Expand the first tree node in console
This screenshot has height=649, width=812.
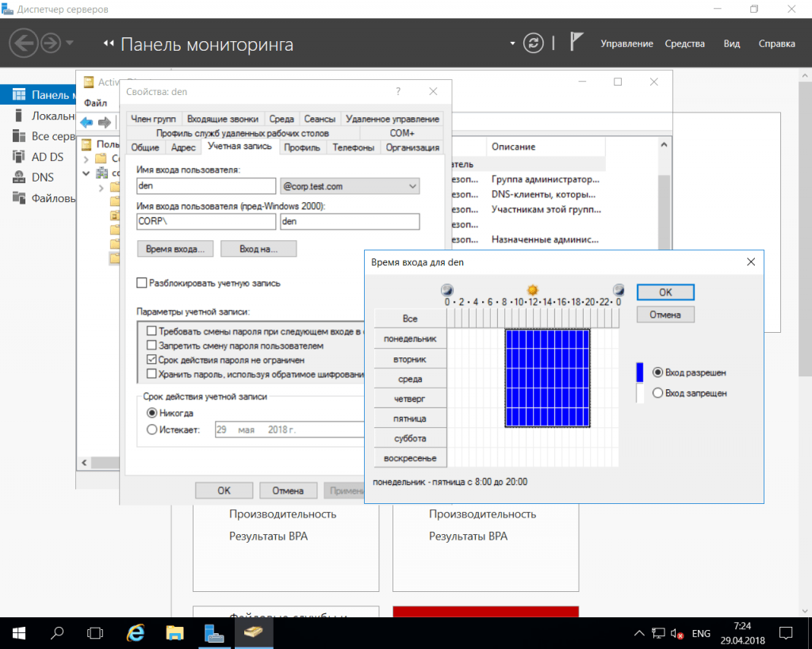click(x=86, y=158)
